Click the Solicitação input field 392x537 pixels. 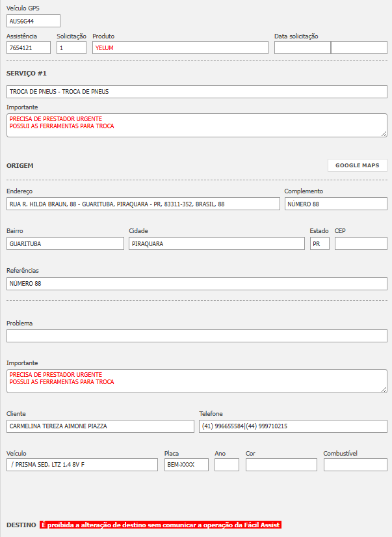click(x=72, y=48)
